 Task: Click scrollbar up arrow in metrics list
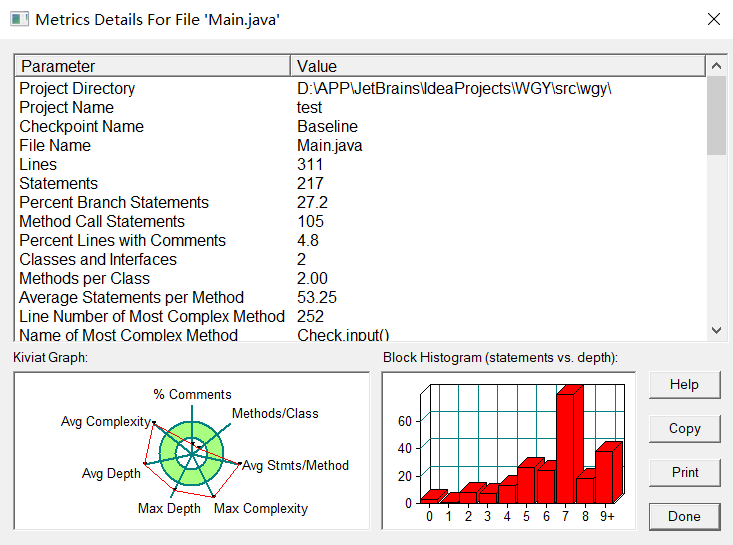716,66
